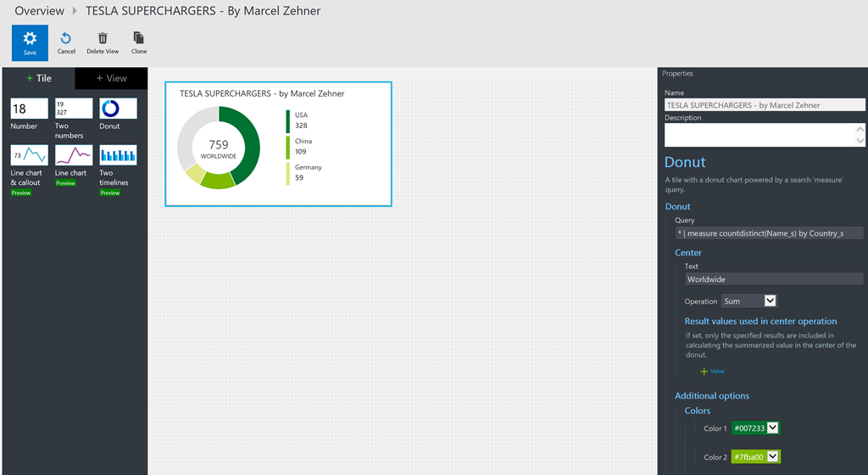Click the Clone copy icon

139,38
